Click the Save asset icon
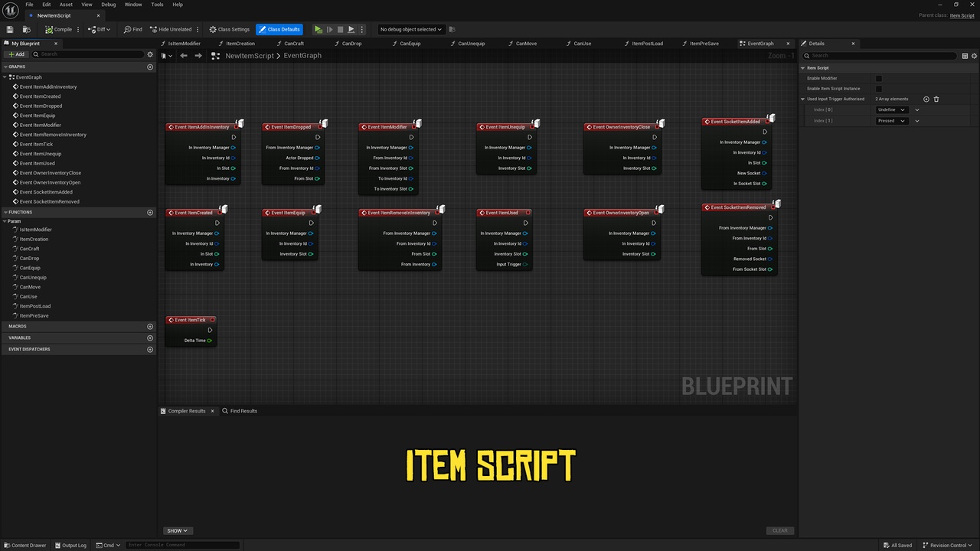 click(x=10, y=29)
